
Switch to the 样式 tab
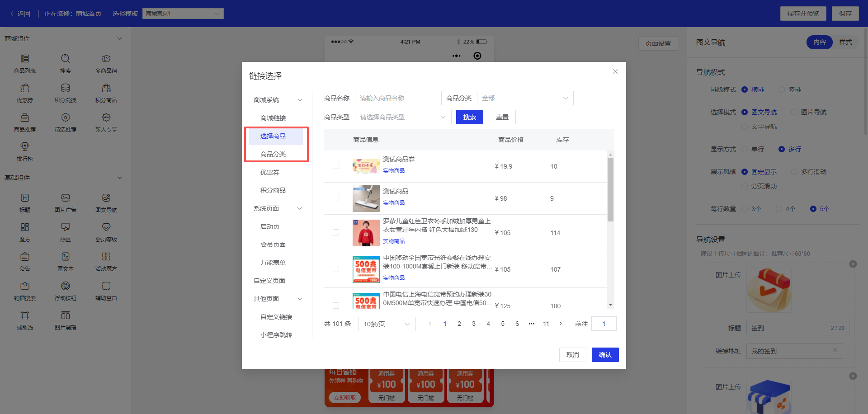846,42
